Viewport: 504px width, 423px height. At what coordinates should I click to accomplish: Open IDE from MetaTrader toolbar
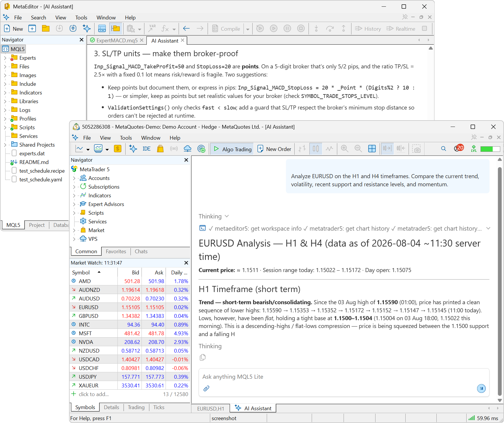pyautogui.click(x=147, y=149)
